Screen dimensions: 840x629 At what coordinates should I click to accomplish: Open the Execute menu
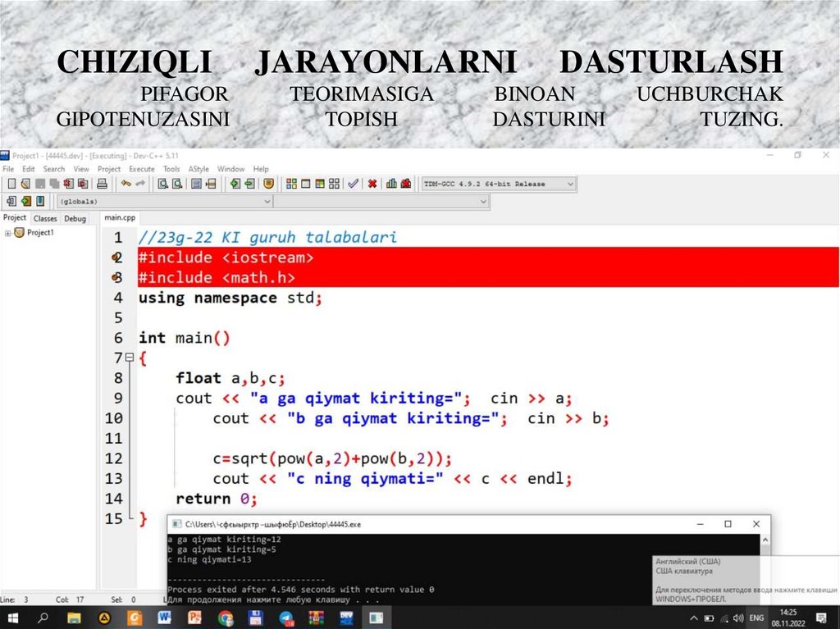pyautogui.click(x=141, y=169)
